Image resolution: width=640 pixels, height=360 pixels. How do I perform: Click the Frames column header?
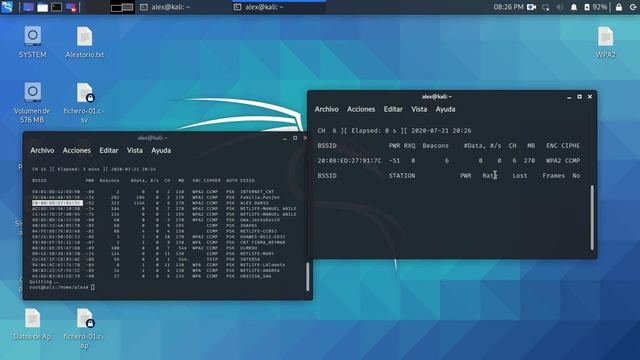click(x=553, y=176)
